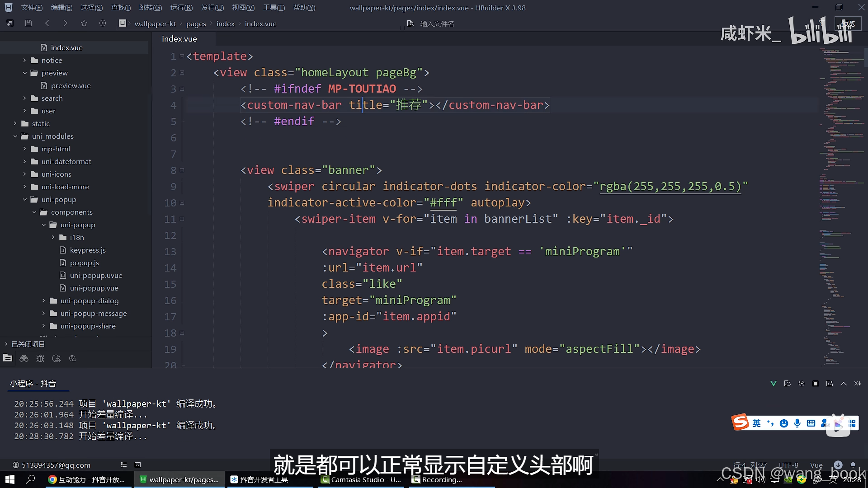Click the pages breadcrumb
This screenshot has height=488, width=868.
(x=196, y=23)
